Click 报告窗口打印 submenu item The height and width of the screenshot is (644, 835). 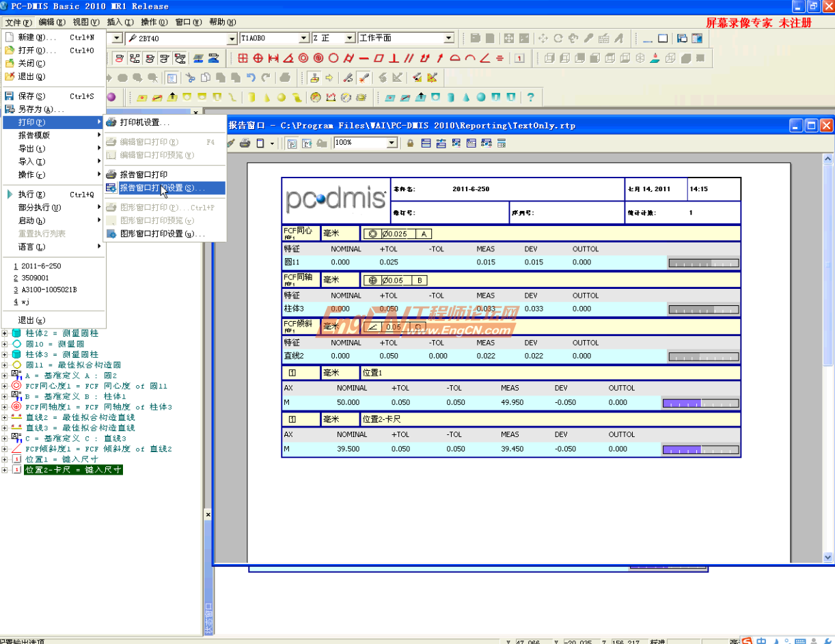point(164,175)
